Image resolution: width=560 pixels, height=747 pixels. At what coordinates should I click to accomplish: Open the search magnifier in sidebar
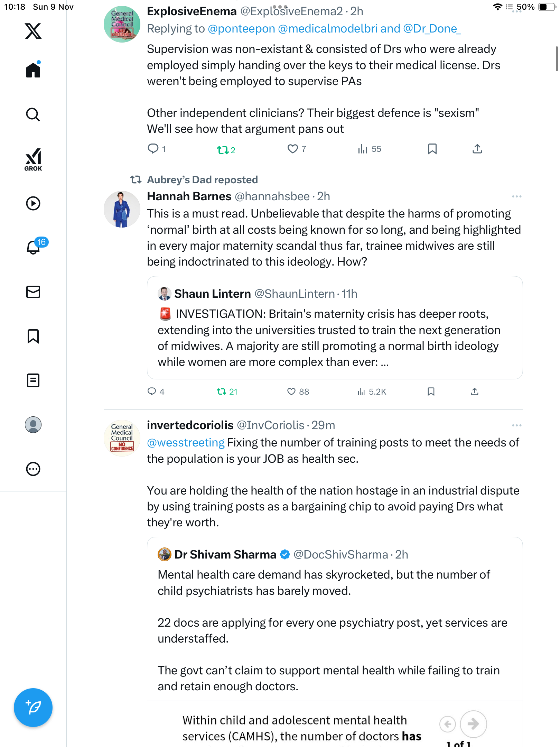click(x=33, y=114)
